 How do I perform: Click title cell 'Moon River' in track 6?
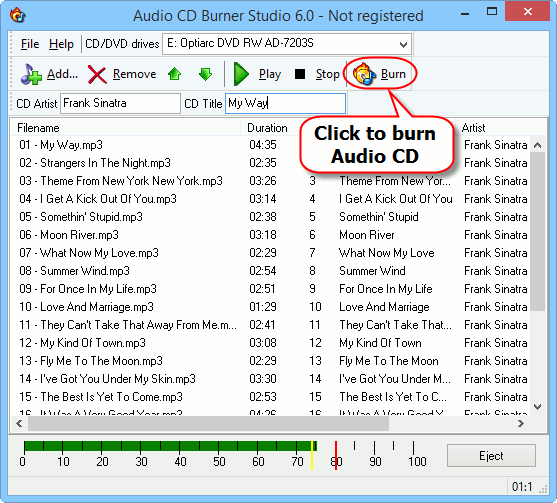367,235
